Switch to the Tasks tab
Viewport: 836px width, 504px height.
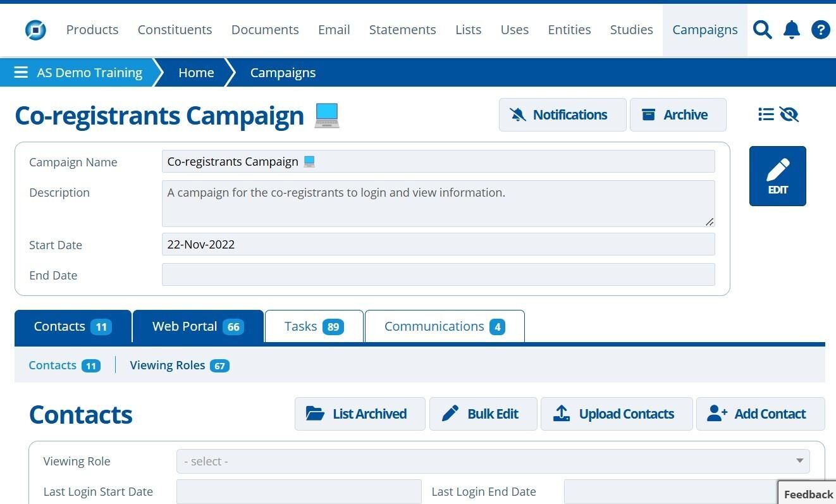pos(314,326)
